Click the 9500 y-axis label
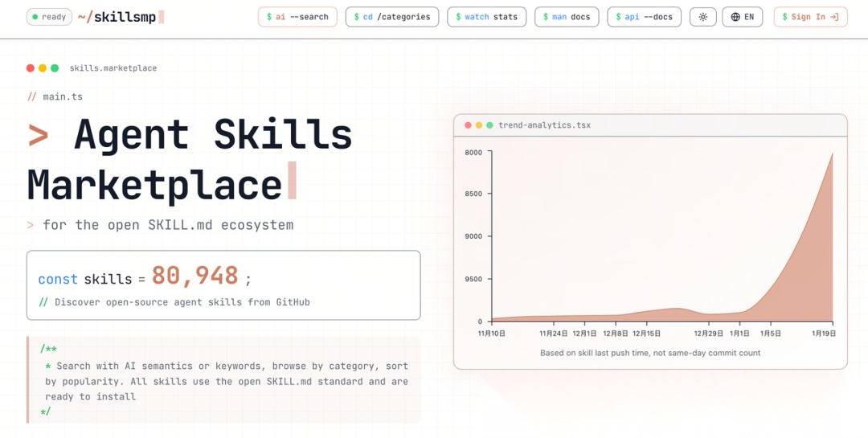This screenshot has height=438, width=868. [473, 279]
